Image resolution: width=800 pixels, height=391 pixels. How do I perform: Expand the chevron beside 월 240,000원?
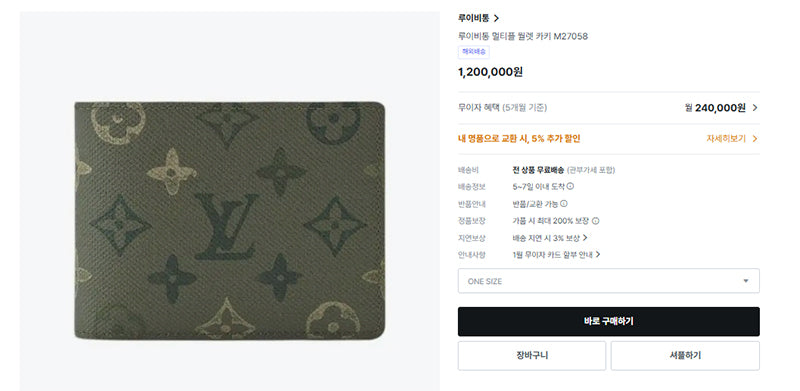755,108
